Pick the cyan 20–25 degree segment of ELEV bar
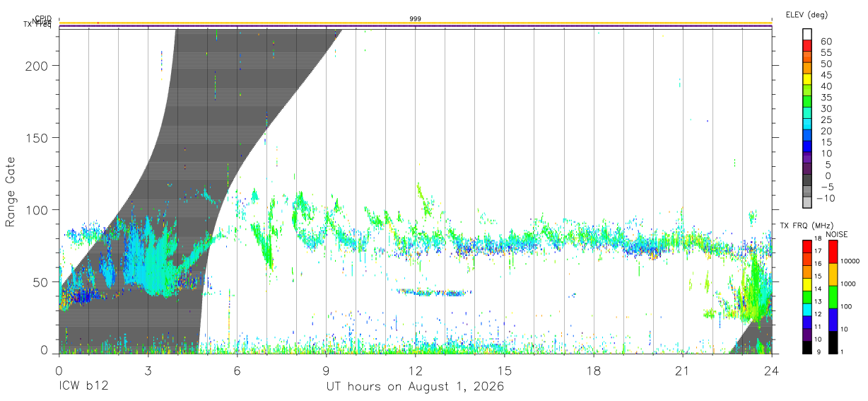Image resolution: width=868 pixels, height=401 pixels. pyautogui.click(x=809, y=124)
